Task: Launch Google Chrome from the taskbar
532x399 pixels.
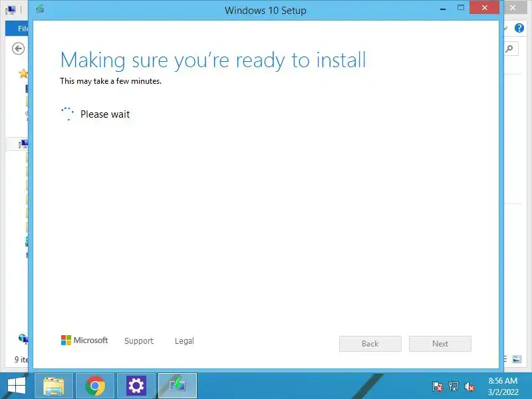Action: tap(95, 386)
